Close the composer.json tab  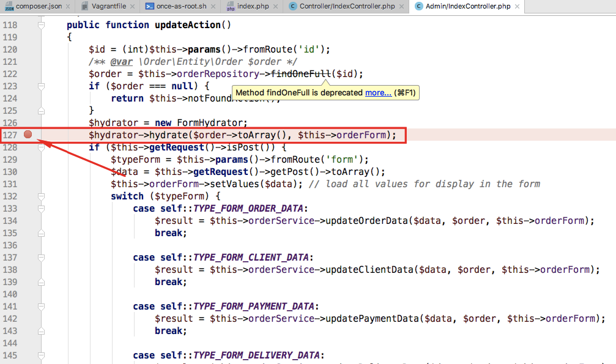68,6
